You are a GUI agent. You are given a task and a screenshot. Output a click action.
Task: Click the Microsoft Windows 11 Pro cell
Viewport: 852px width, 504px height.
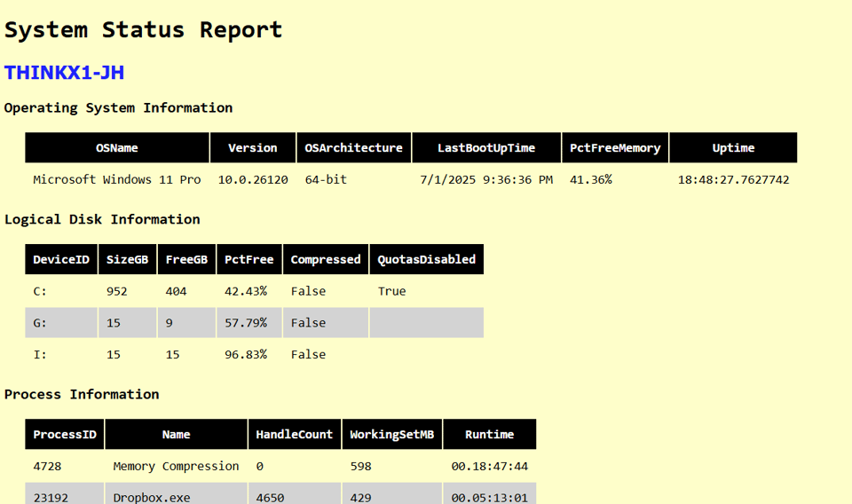click(117, 179)
